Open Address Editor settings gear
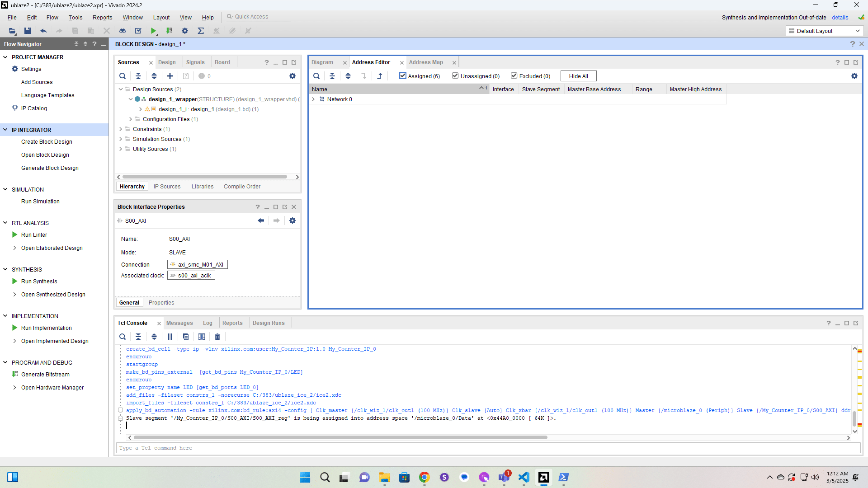 tap(854, 76)
